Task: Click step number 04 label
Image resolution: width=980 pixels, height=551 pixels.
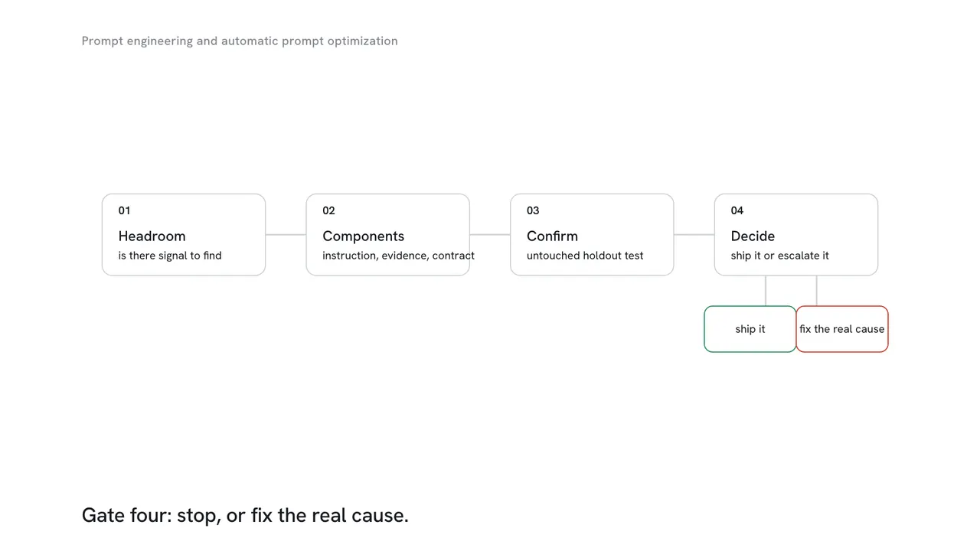Action: pyautogui.click(x=737, y=210)
